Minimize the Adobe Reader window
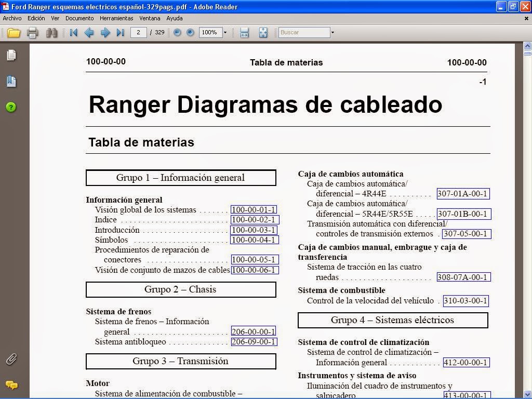This screenshot has width=532, height=399. click(x=501, y=6)
